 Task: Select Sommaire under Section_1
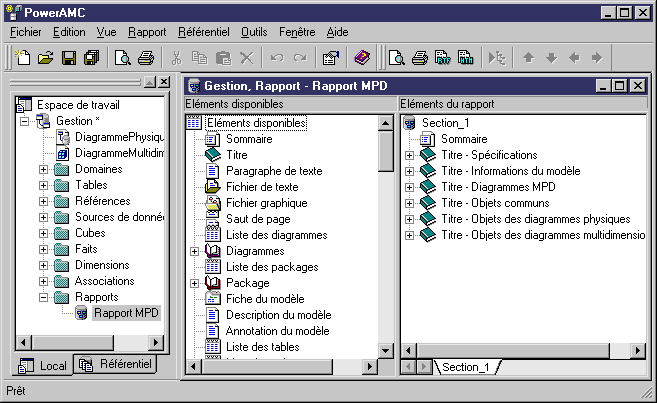click(464, 139)
